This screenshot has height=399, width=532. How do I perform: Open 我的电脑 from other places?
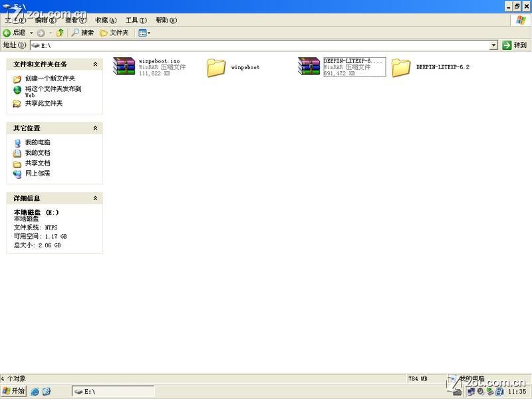pyautogui.click(x=37, y=142)
